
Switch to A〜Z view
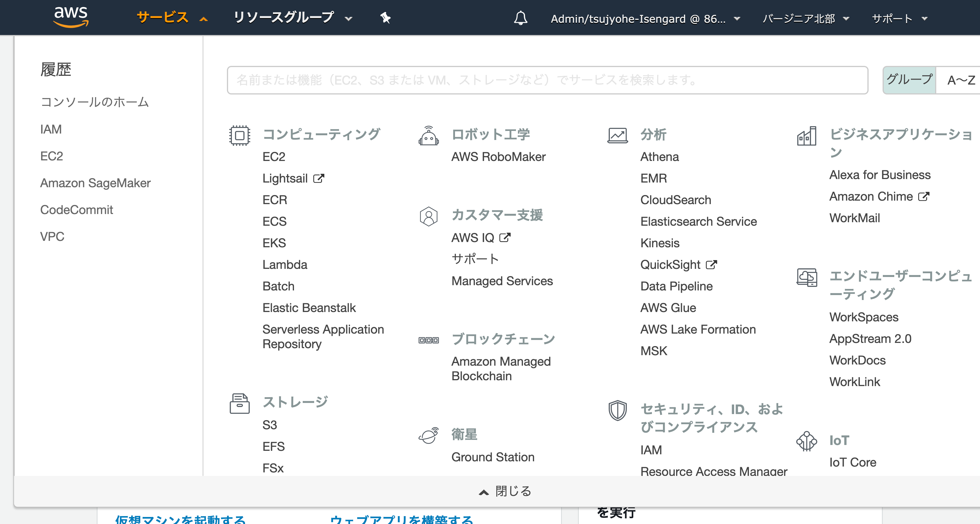click(960, 80)
